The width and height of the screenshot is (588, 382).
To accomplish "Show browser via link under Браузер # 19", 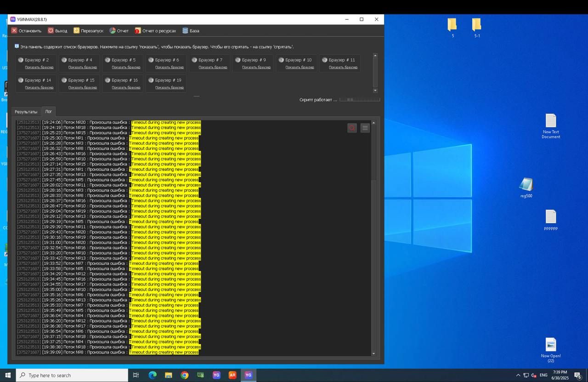I will [x=170, y=87].
